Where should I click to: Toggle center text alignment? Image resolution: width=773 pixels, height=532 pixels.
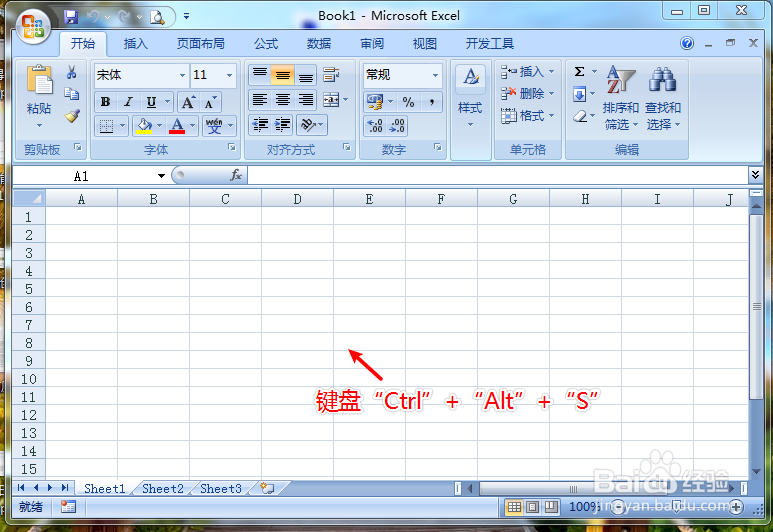282,100
